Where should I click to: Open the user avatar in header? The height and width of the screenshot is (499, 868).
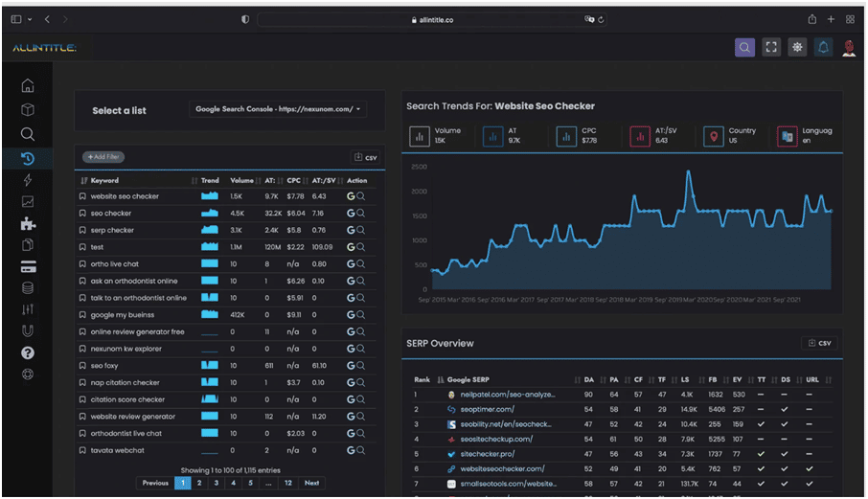coord(849,48)
